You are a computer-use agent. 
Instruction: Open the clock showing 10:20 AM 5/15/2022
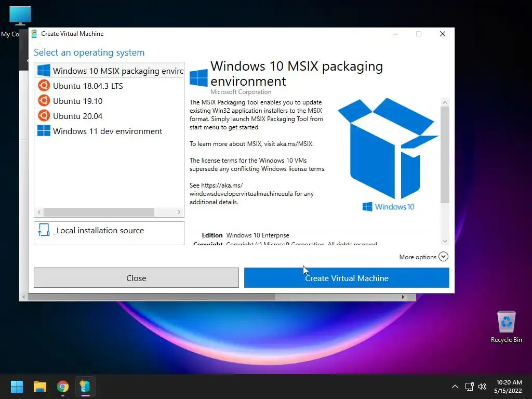508,387
